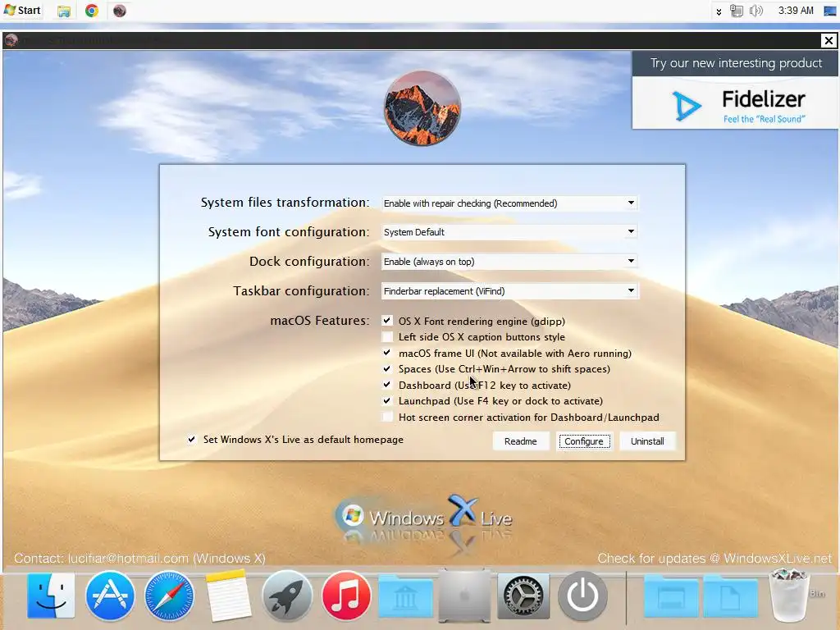Click the power button dock icon
Viewport: 840px width, 630px height.
(582, 596)
